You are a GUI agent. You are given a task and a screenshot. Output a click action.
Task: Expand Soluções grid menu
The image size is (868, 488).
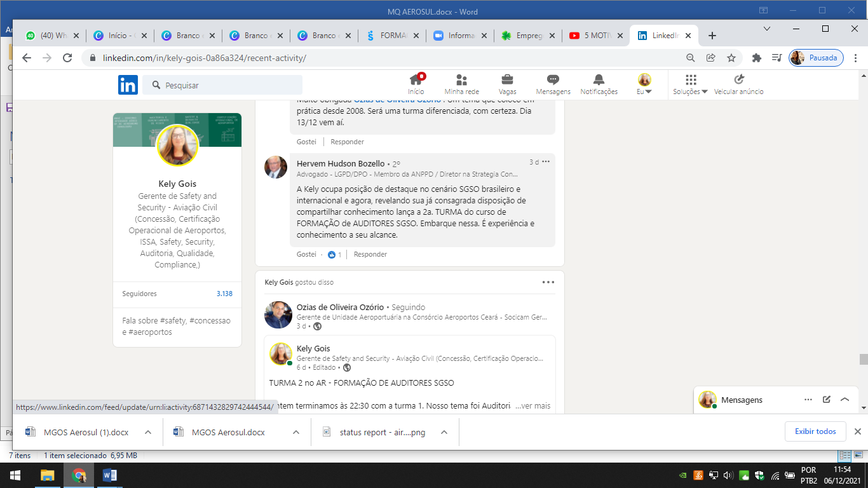click(x=691, y=85)
